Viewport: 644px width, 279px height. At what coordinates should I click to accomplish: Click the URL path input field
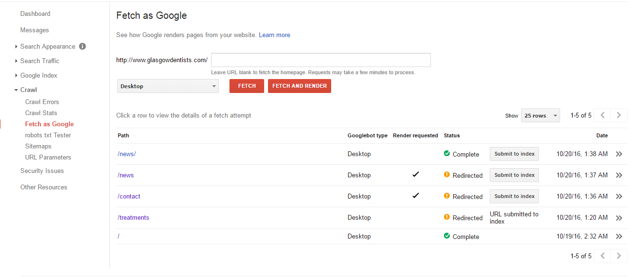[x=321, y=60]
